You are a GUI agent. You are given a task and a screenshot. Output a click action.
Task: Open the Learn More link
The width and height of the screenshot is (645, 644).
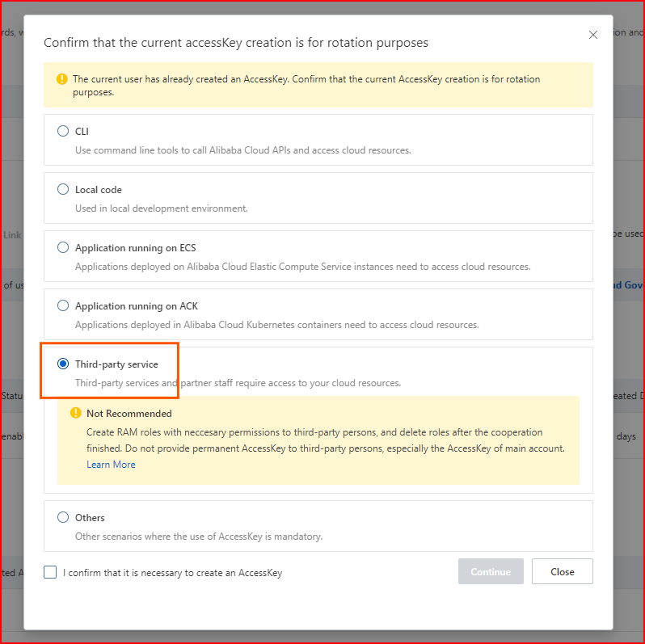[x=111, y=465]
